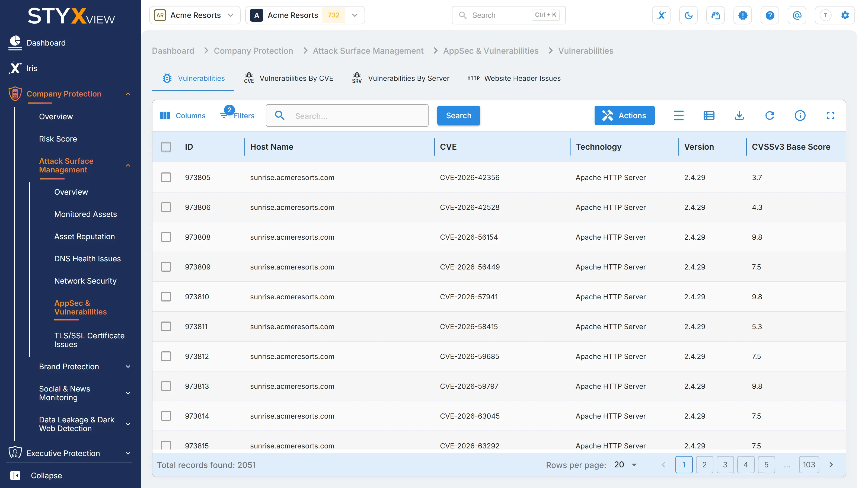The height and width of the screenshot is (488, 868).
Task: Click the Executive Protection shield icon
Action: point(15,453)
